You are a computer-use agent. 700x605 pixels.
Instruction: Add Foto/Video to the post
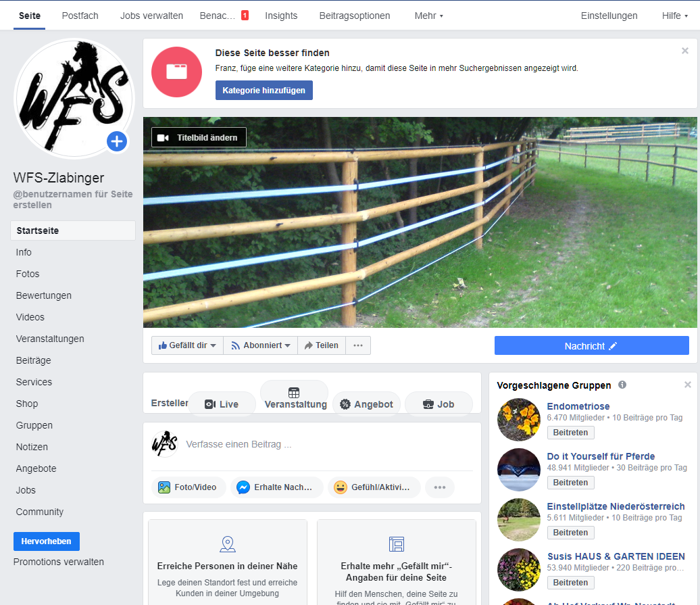pyautogui.click(x=187, y=487)
